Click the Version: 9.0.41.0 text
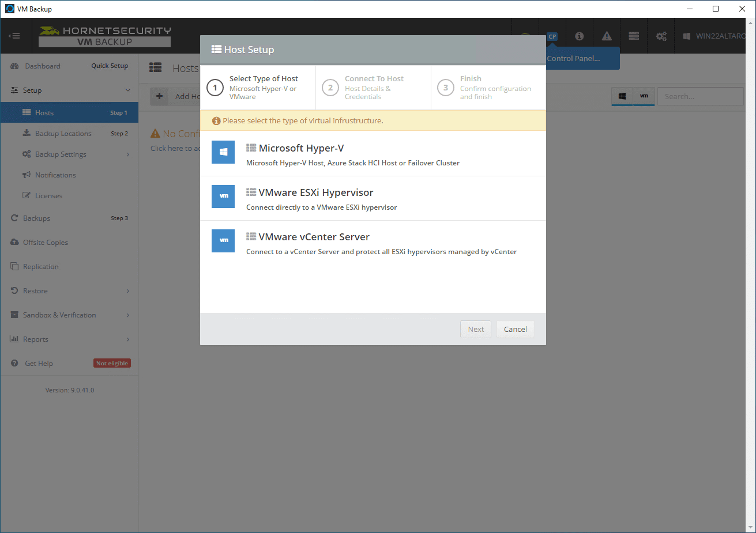Viewport: 756px width, 533px height. [70, 390]
